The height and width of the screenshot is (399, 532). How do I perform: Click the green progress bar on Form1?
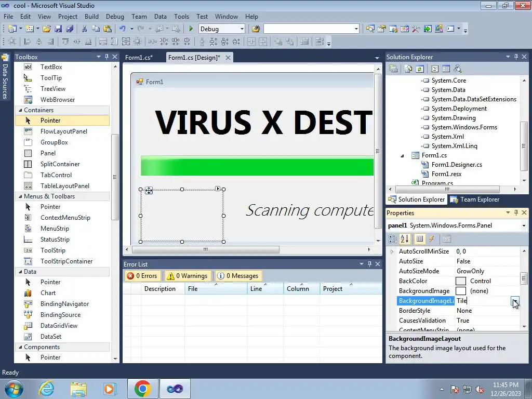[257, 166]
